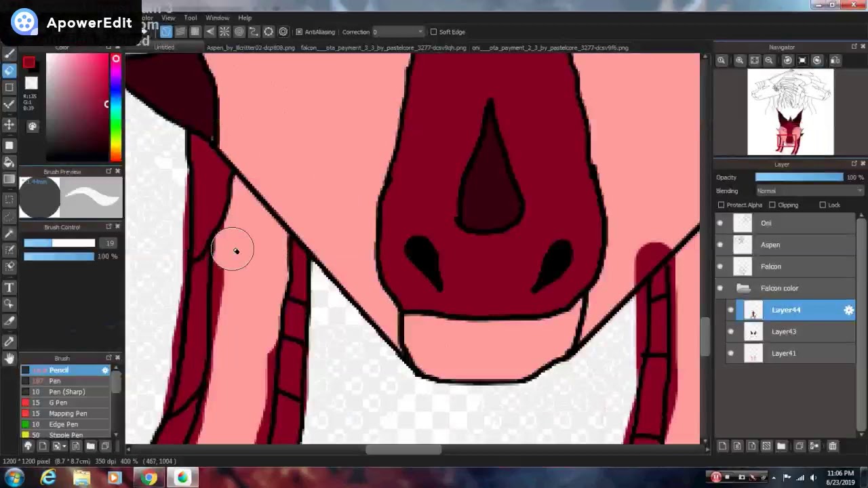Select the Lasso tool
This screenshot has height=488, width=868.
9,216
